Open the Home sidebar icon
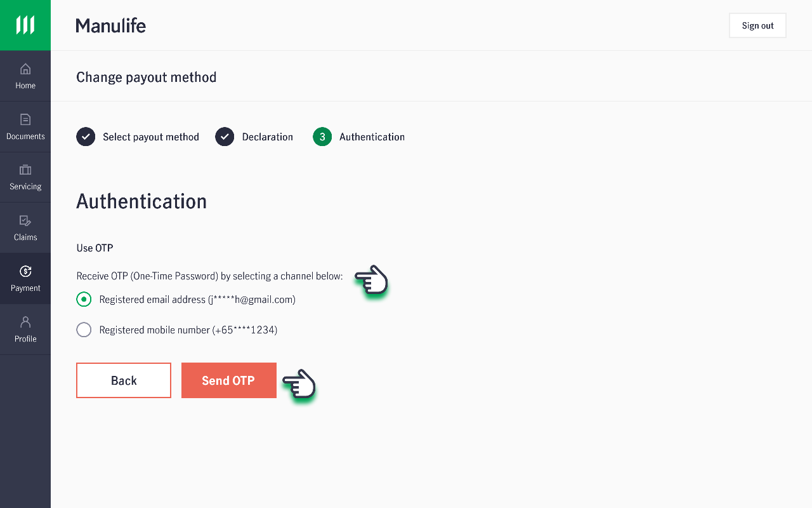Image resolution: width=812 pixels, height=508 pixels. pyautogui.click(x=25, y=69)
